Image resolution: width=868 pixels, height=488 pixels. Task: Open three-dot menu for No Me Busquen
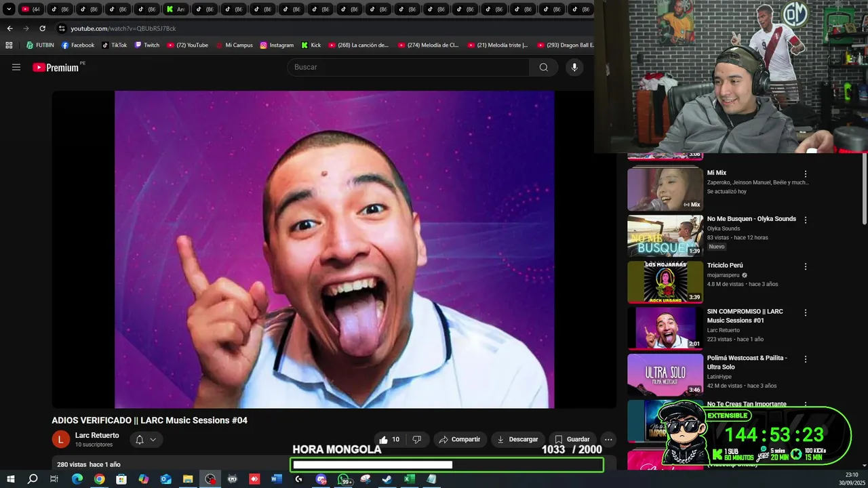(806, 220)
